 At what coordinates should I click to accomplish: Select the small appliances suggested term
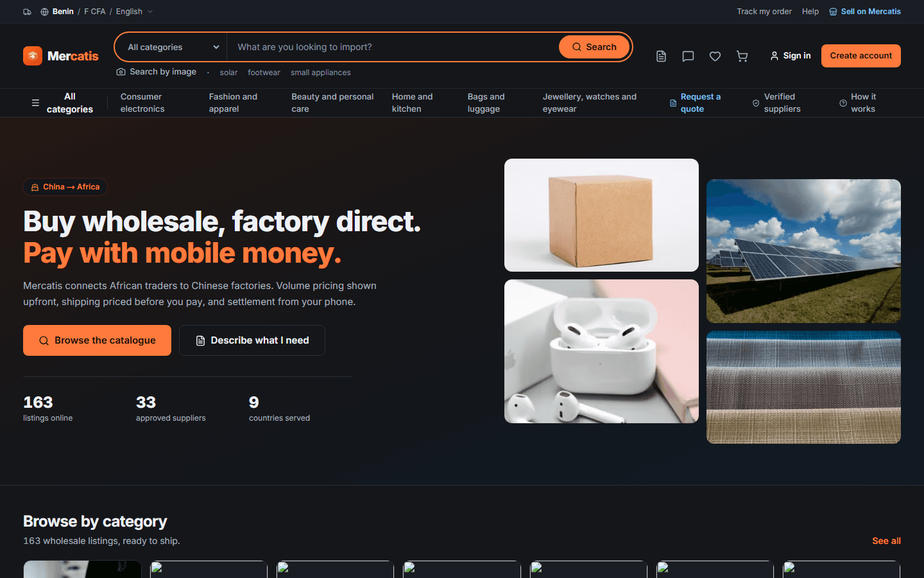pos(321,73)
